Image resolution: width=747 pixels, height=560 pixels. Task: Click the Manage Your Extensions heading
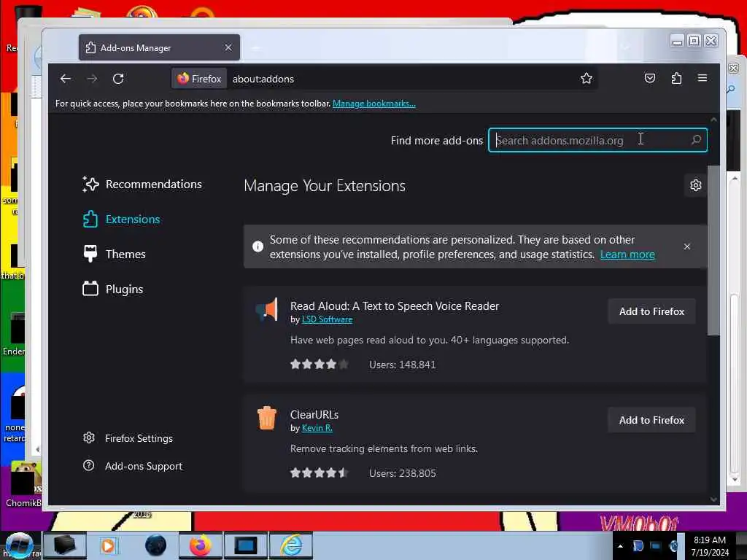point(325,186)
